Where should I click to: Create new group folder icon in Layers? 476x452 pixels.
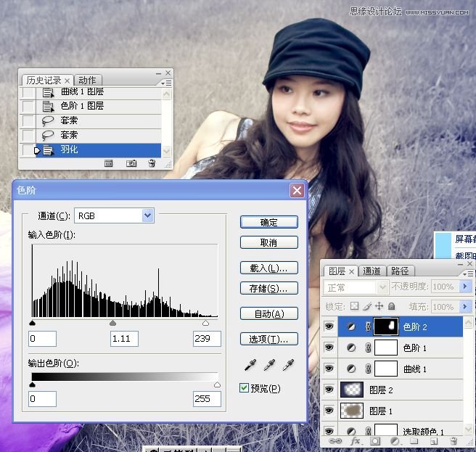click(x=414, y=441)
